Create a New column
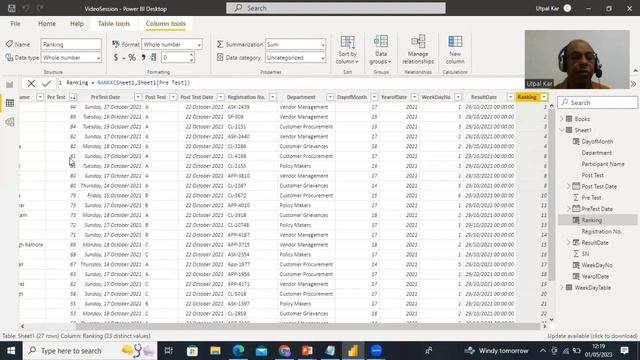The height and width of the screenshot is (360, 640). (x=455, y=49)
